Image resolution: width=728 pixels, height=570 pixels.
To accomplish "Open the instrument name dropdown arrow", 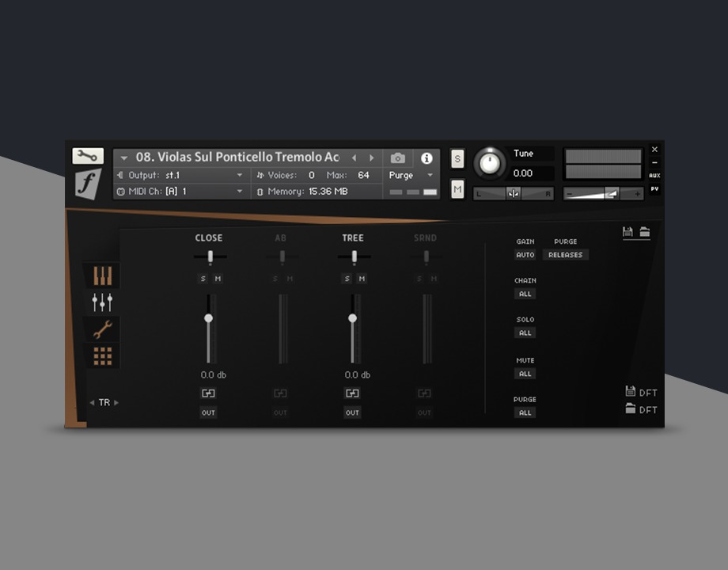I will pos(124,158).
